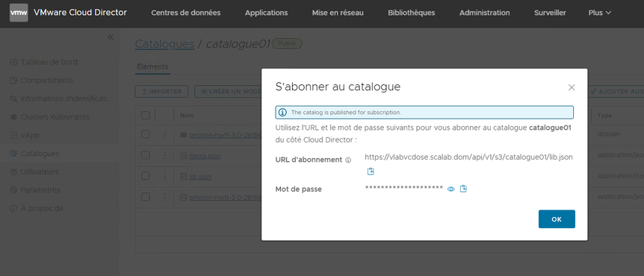Toggle the select-all header checkbox
Image resolution: width=644 pixels, height=276 pixels.
point(146,115)
